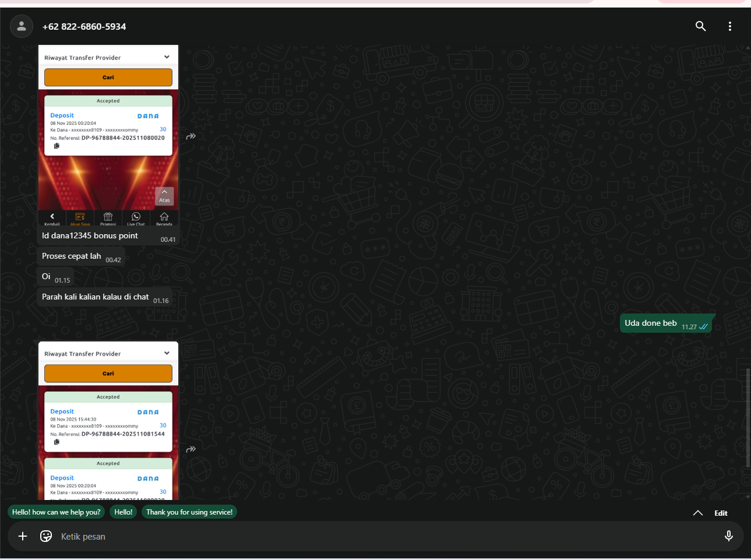
Task: Search within this chat
Action: 701,26
